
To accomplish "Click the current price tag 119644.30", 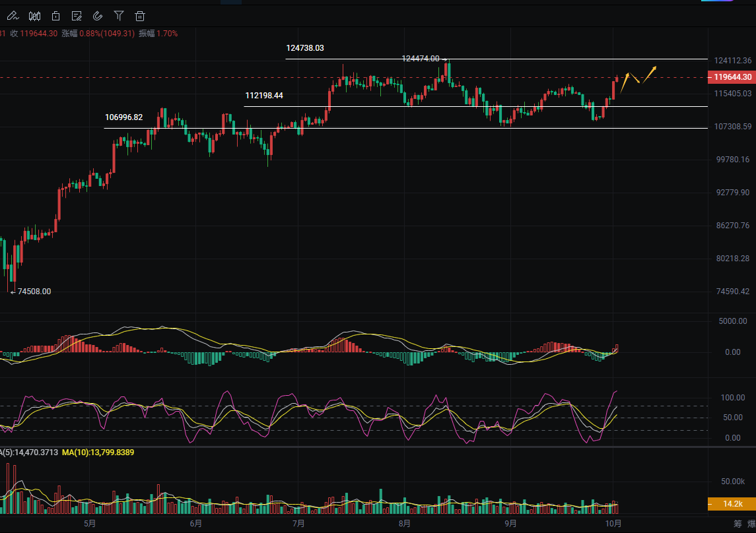I will coord(731,77).
